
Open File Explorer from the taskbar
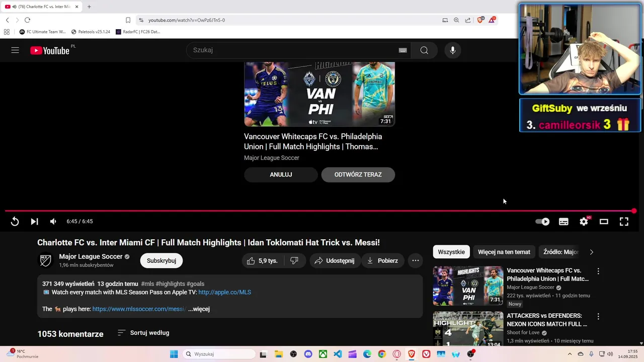pos(278,354)
